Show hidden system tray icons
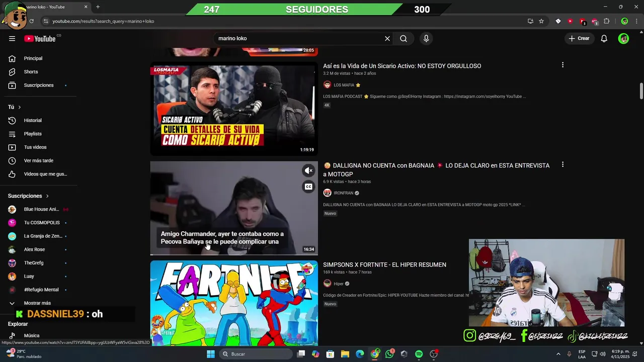644x362 pixels. pos(558,354)
